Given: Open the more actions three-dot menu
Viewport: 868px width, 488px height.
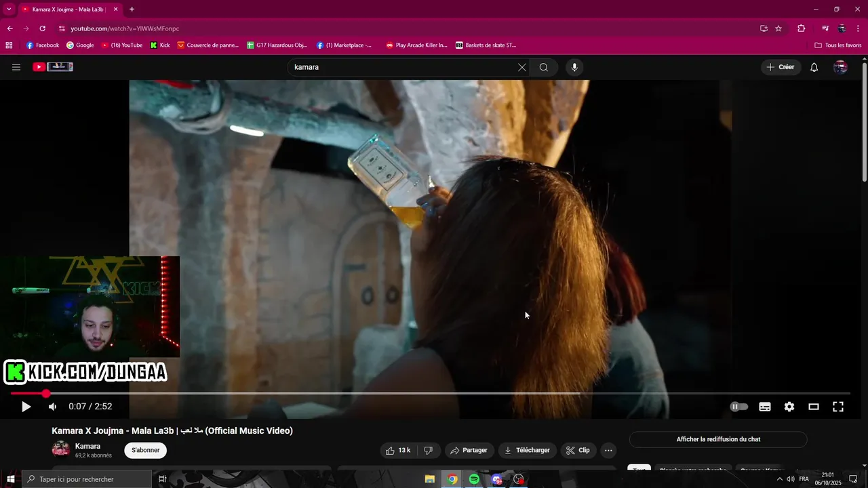Looking at the screenshot, I should click(x=608, y=450).
